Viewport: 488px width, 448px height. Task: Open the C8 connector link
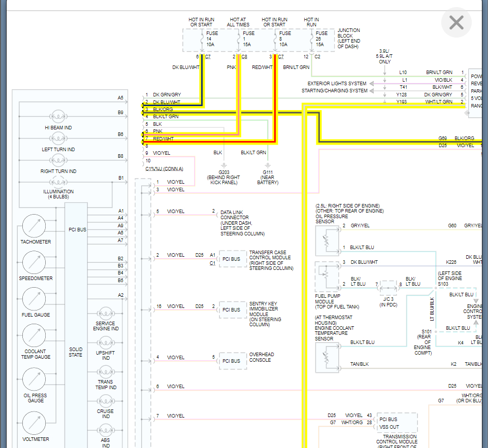244,57
